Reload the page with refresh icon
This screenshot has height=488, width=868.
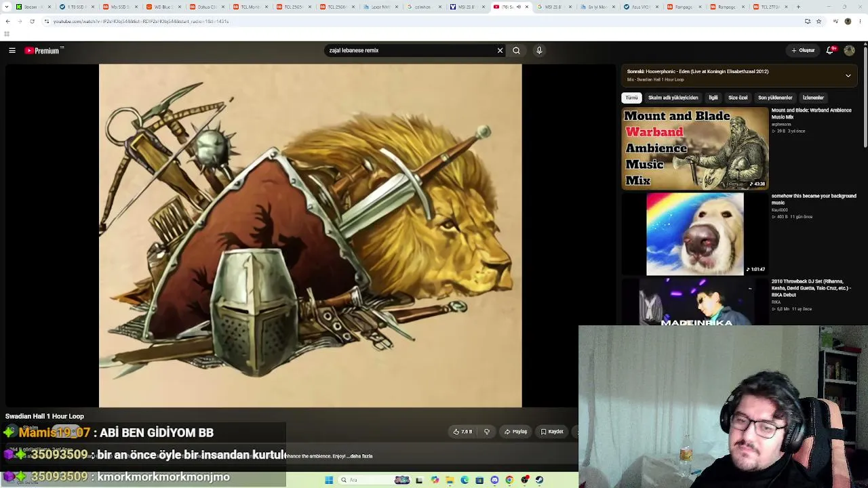point(32,21)
